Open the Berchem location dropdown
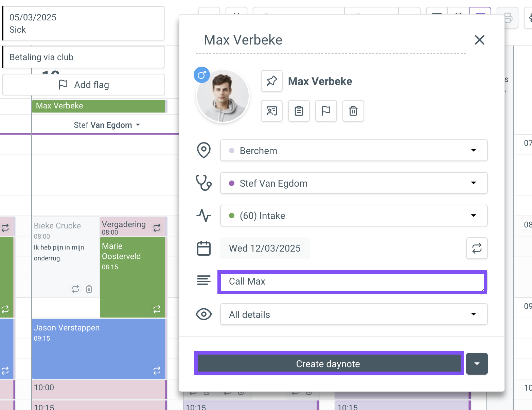This screenshot has height=410, width=532. (x=354, y=150)
